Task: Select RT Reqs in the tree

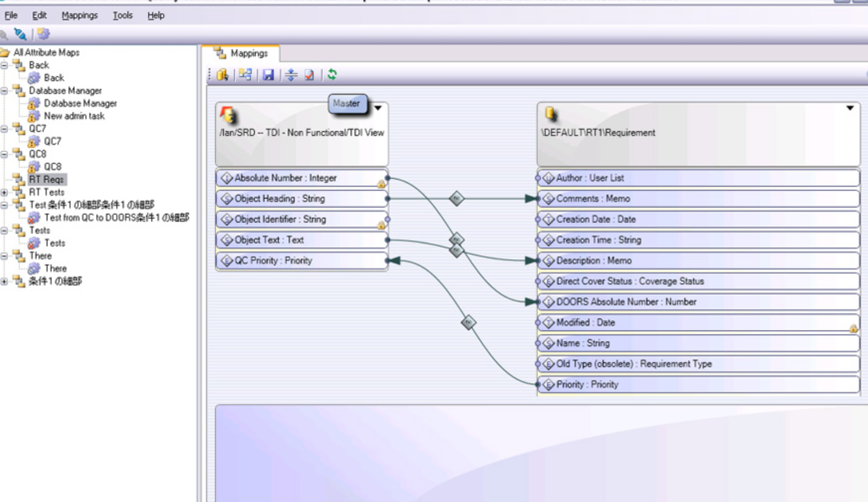Action: click(46, 179)
